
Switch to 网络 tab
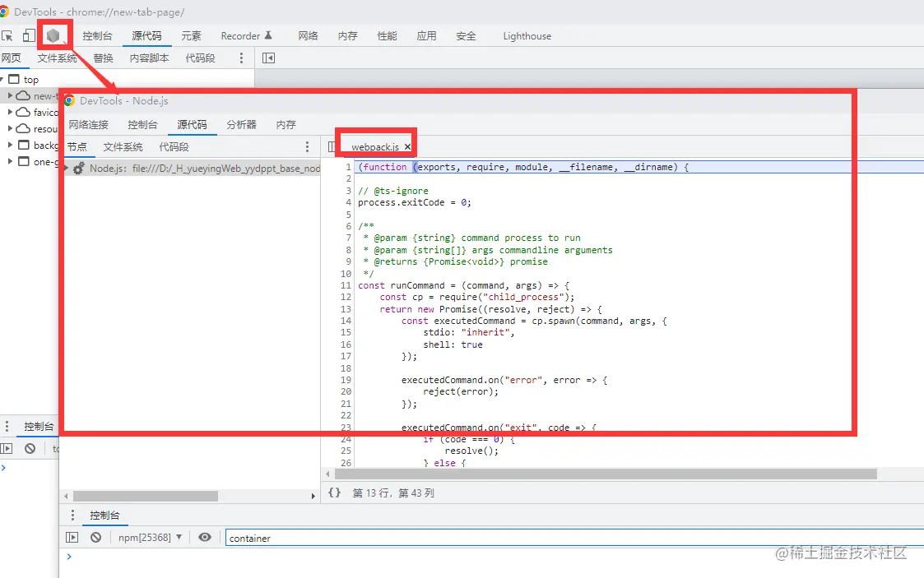coord(309,36)
